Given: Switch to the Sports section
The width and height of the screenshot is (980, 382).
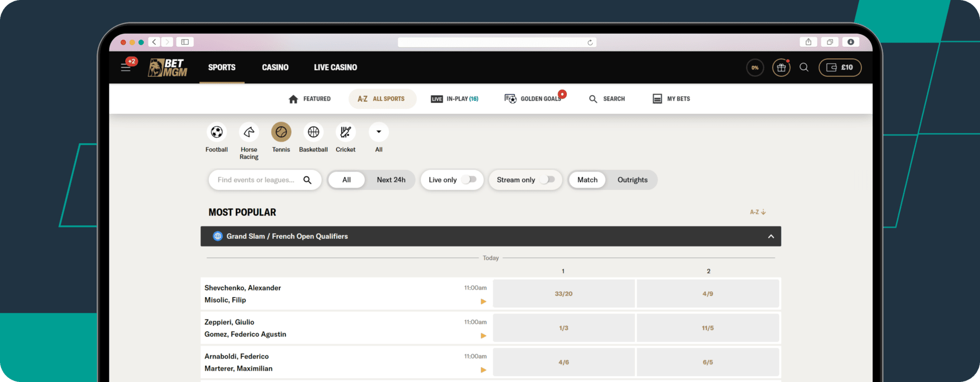Looking at the screenshot, I should [222, 67].
